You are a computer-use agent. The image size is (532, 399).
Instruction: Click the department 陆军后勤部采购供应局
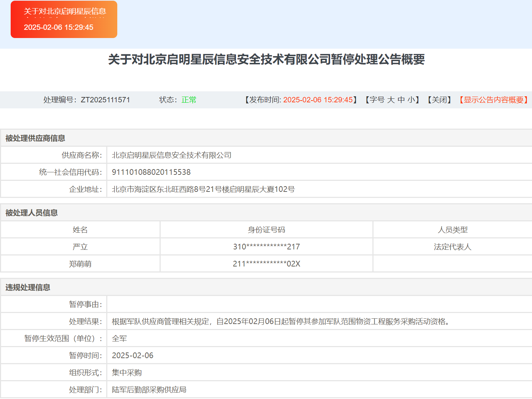(x=149, y=390)
